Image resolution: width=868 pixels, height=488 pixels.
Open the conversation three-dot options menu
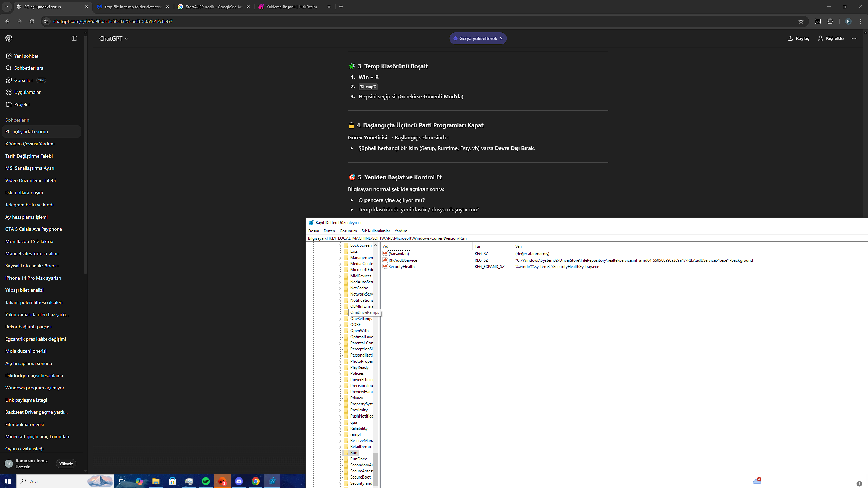tap(854, 38)
